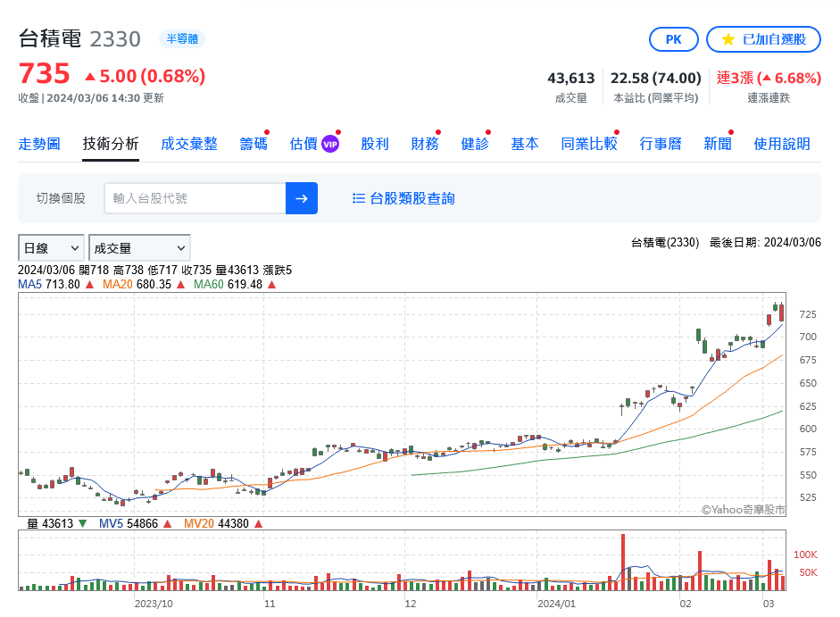This screenshot has height=617, width=840.
Task: Select the 基本 tab
Action: [525, 144]
